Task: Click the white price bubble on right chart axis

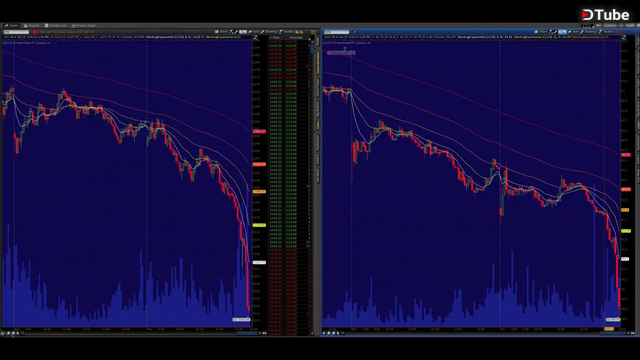Action: [625, 259]
